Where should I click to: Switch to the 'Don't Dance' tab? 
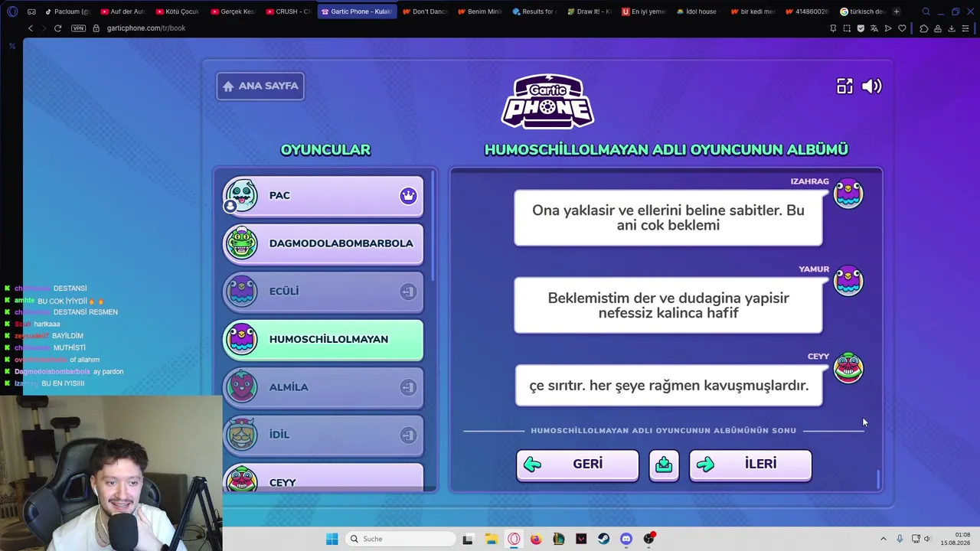pyautogui.click(x=425, y=11)
